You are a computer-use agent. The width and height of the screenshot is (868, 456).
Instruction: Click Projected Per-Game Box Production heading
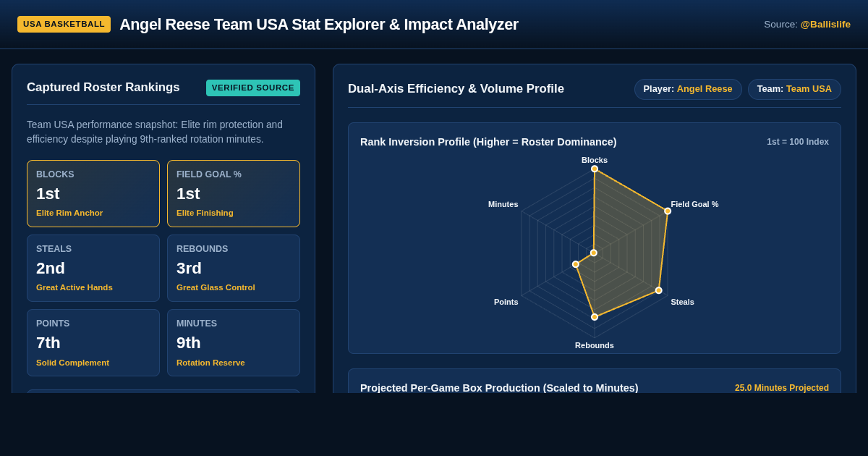pos(499,388)
